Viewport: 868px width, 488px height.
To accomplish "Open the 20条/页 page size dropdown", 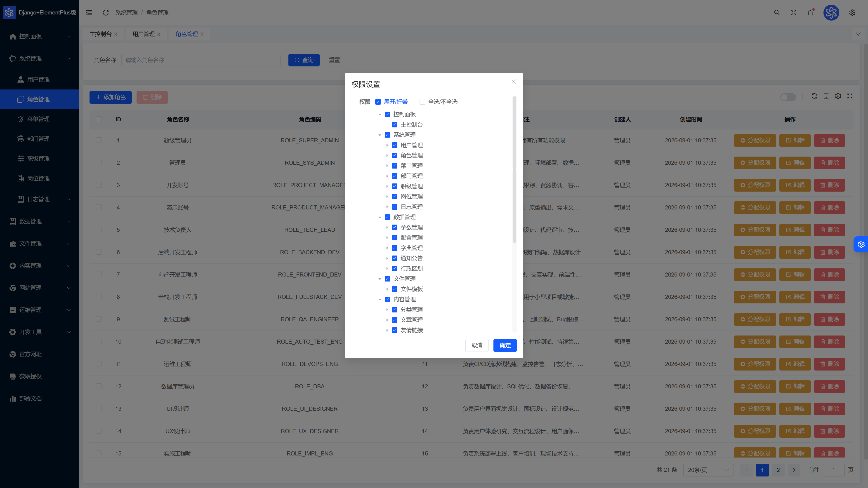I will 708,470.
